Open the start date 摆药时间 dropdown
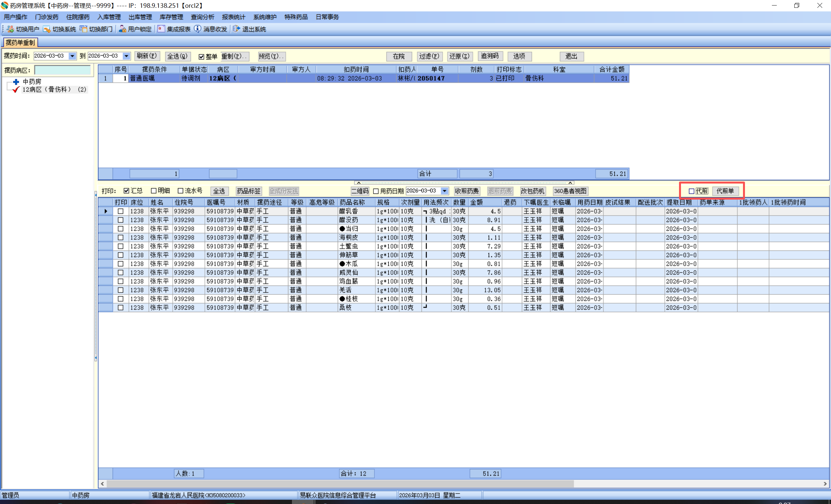This screenshot has width=831, height=504. [72, 56]
